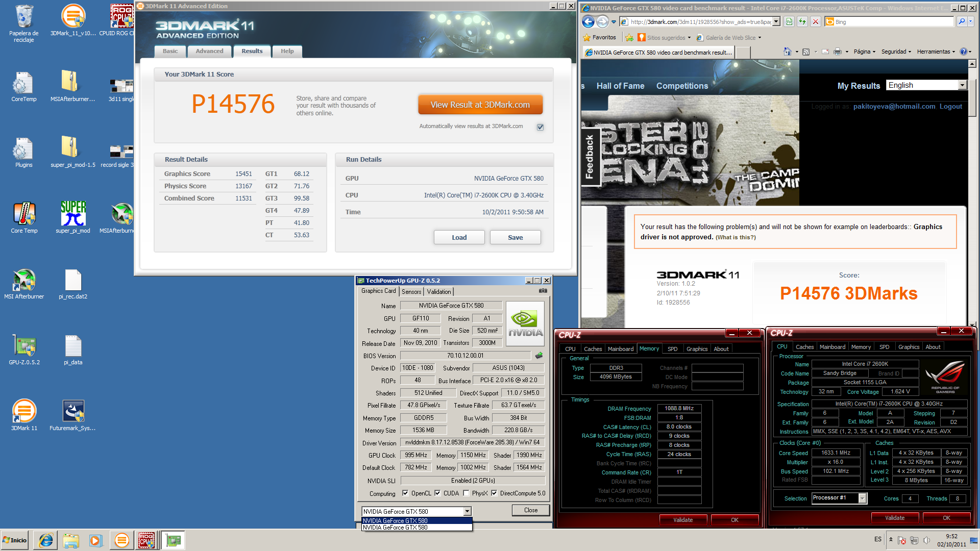Click the IE vertical scrollbar up arrow

[x=972, y=64]
